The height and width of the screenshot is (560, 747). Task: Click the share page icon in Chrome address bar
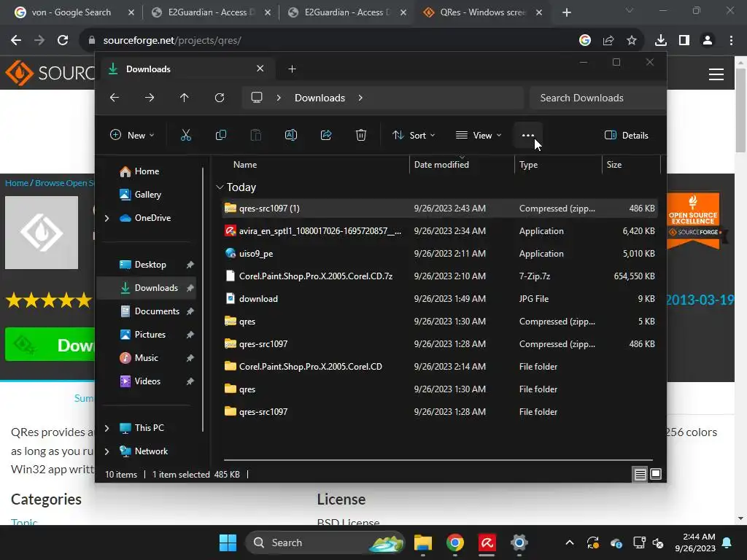coord(608,41)
